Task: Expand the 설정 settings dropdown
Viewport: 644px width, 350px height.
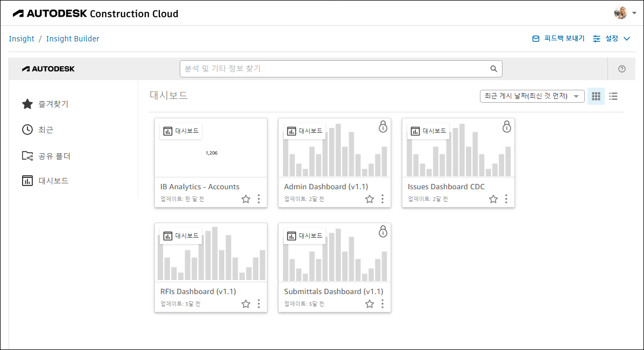Action: click(611, 39)
